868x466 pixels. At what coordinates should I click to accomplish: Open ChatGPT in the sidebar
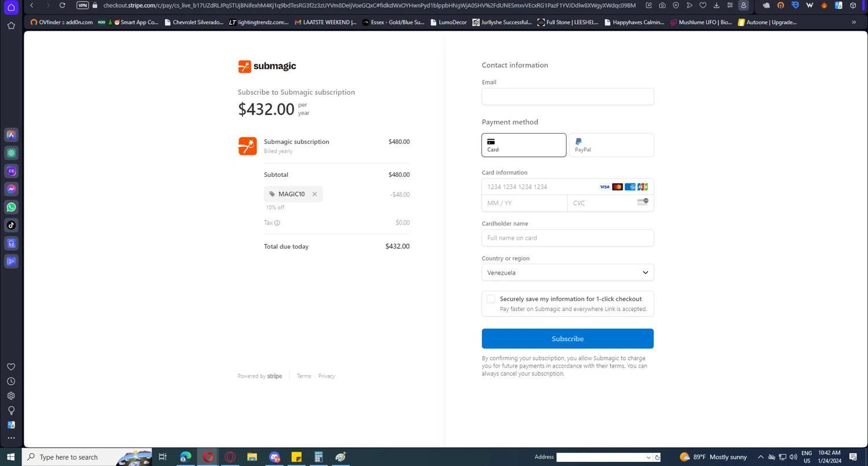(x=11, y=153)
